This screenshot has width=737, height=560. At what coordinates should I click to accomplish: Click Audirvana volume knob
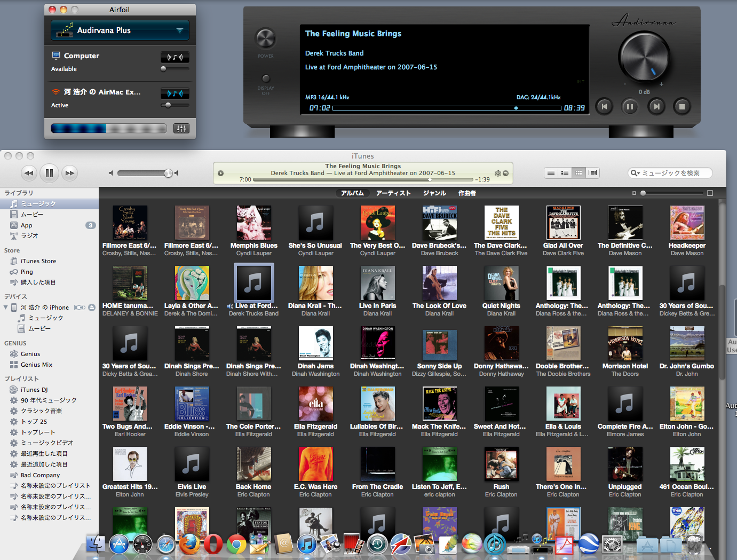pyautogui.click(x=644, y=57)
